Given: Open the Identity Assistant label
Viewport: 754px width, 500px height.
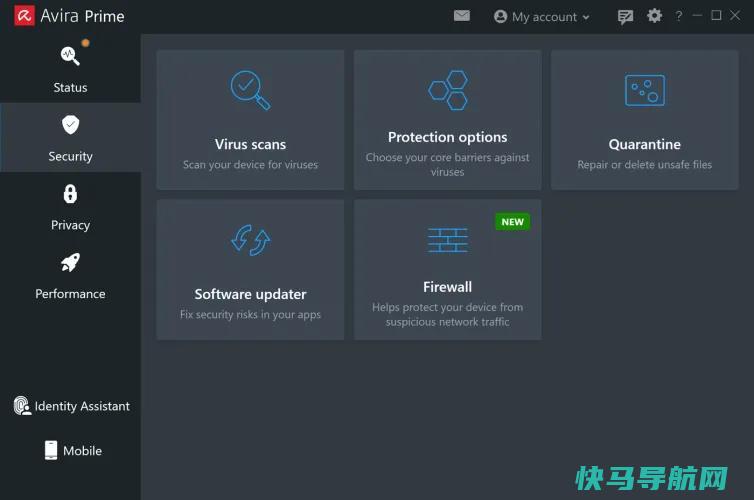Looking at the screenshot, I should coord(82,406).
